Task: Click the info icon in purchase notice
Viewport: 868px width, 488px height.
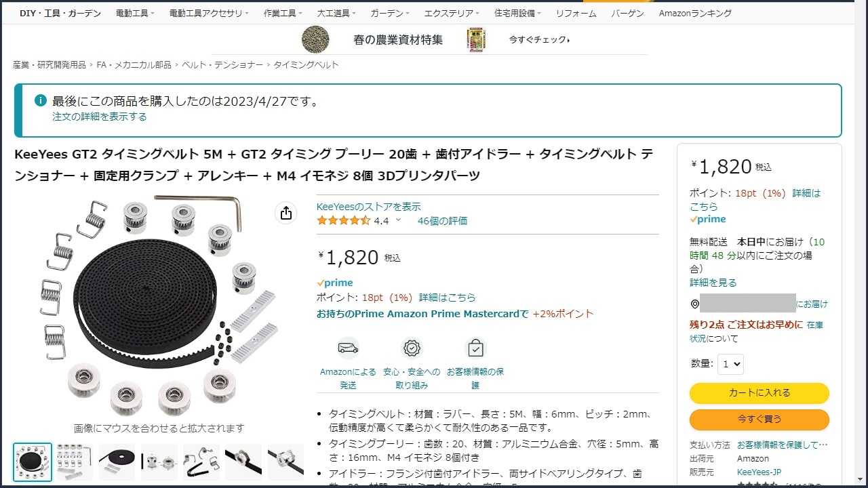Action: tap(41, 100)
